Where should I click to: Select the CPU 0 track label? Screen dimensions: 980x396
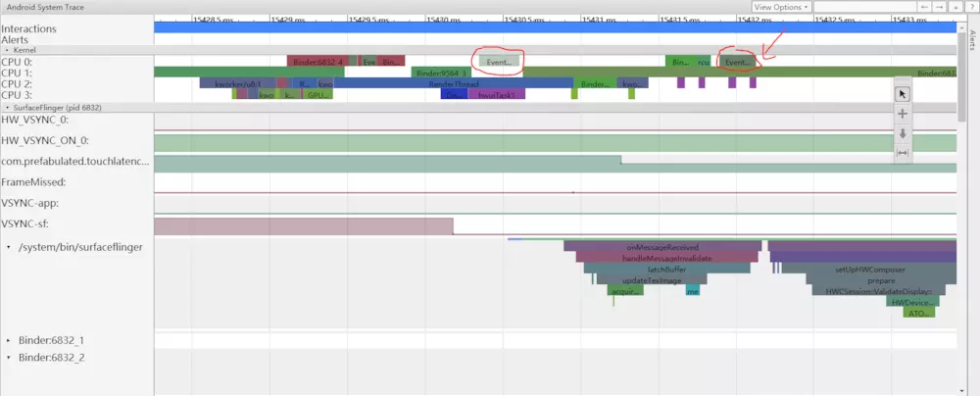pyautogui.click(x=17, y=62)
